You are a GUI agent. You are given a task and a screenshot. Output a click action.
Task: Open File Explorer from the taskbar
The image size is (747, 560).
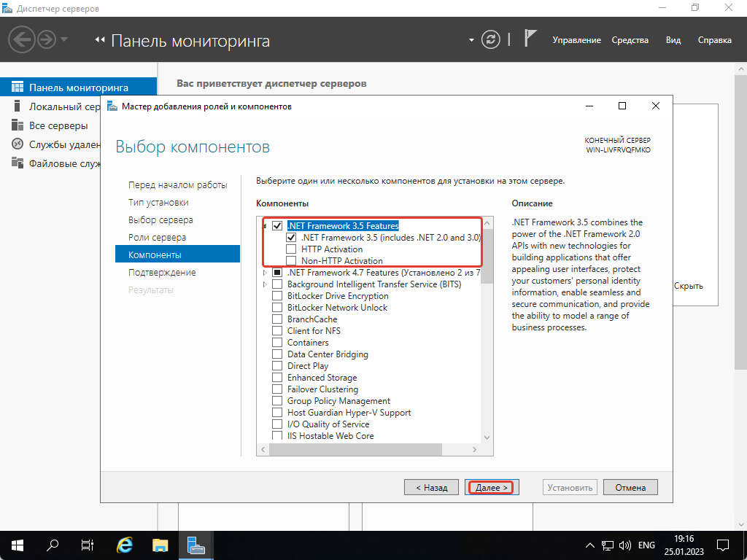click(160, 545)
